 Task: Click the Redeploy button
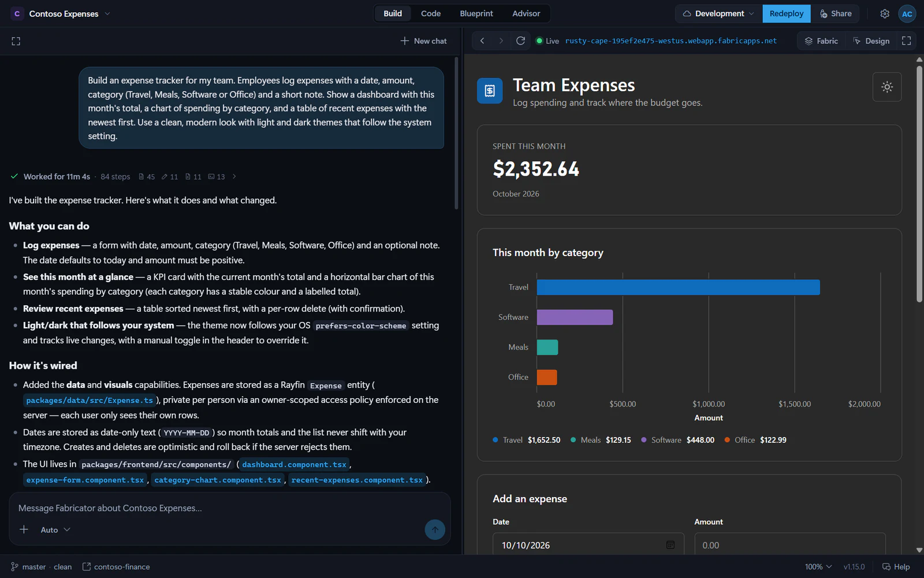(787, 14)
